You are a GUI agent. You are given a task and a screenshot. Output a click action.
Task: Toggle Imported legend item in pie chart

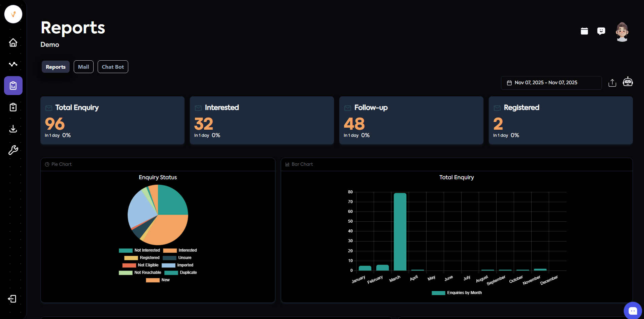click(178, 265)
